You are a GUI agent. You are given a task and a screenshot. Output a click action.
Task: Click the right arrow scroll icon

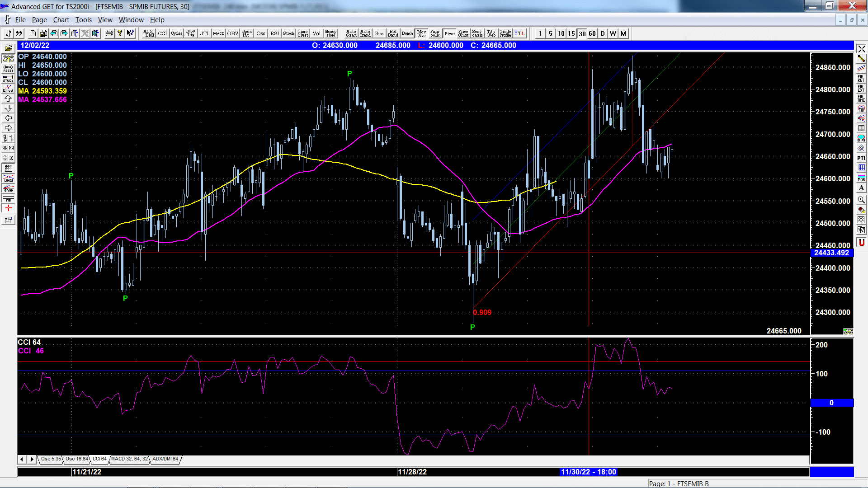pos(8,128)
